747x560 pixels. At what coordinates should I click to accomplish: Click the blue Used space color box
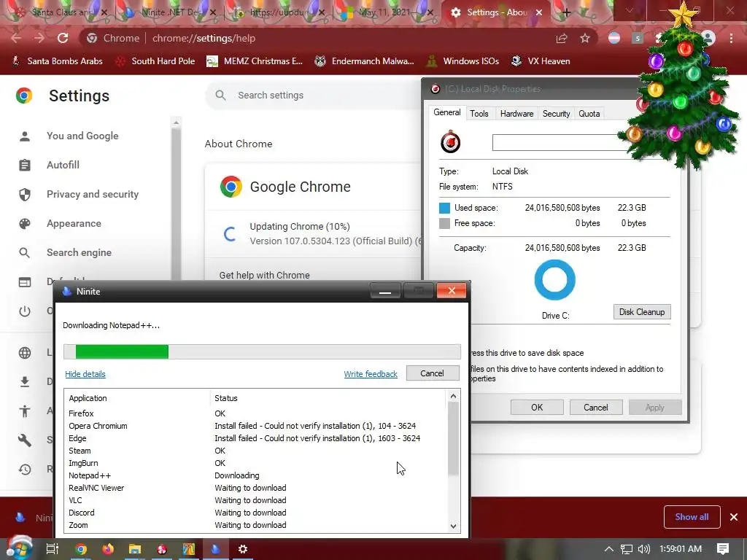click(444, 208)
